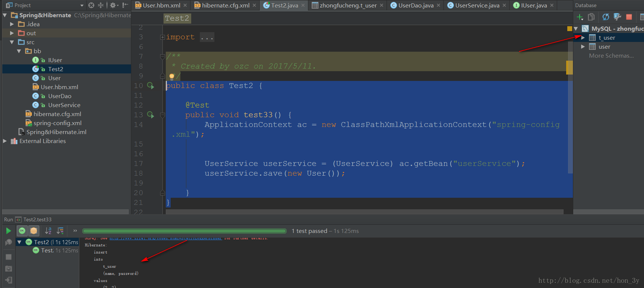The height and width of the screenshot is (288, 644).
Task: Fold the Javadoc comment block
Action: [162, 57]
